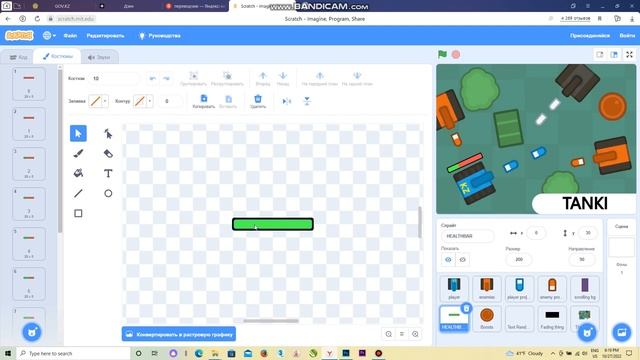The height and width of the screenshot is (360, 640).
Task: Click the Fill color swatch
Action: pos(95,101)
